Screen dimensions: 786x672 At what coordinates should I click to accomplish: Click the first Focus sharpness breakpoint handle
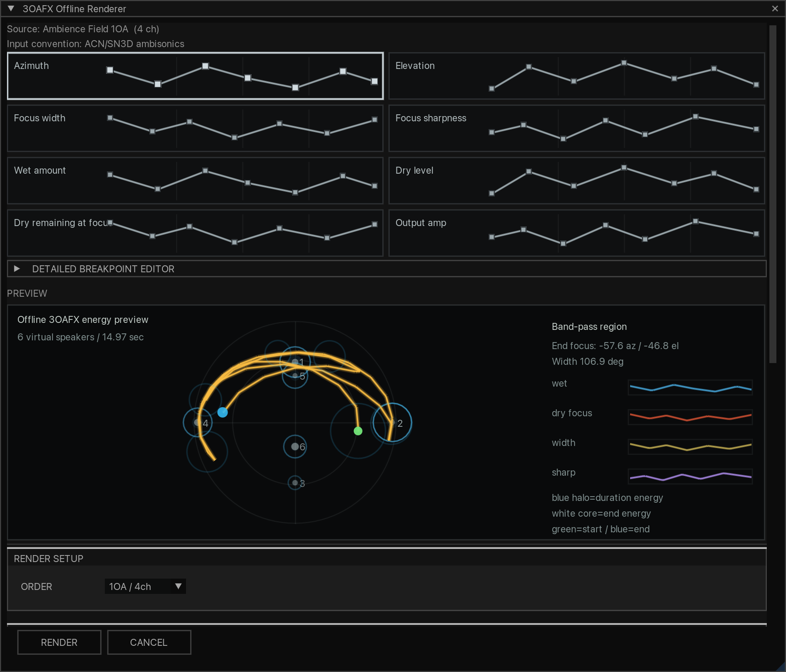[x=492, y=132]
